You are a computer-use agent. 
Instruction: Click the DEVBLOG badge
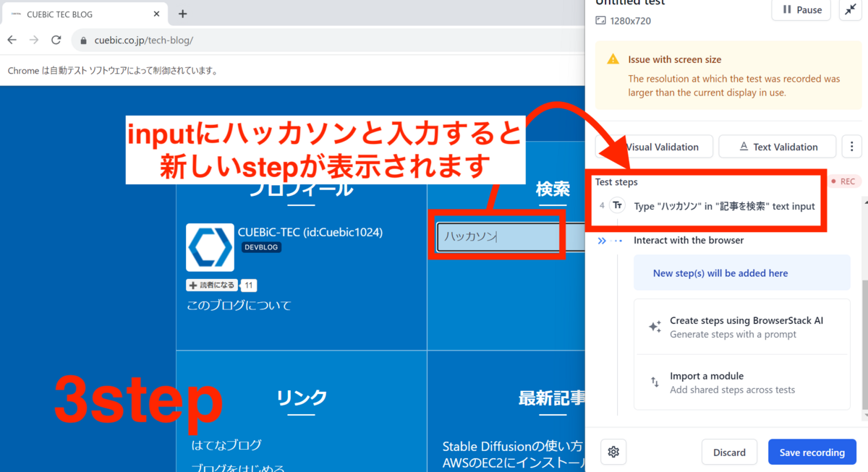click(262, 247)
